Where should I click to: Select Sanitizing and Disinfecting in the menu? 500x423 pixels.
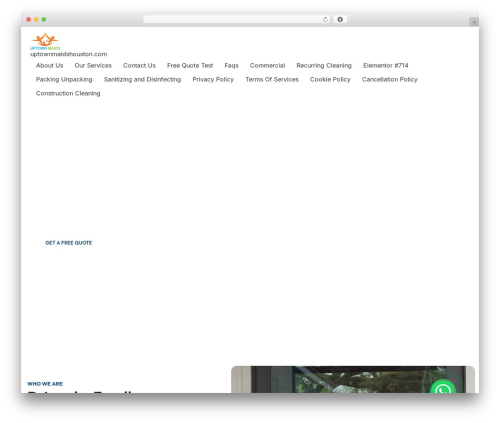coord(142,80)
